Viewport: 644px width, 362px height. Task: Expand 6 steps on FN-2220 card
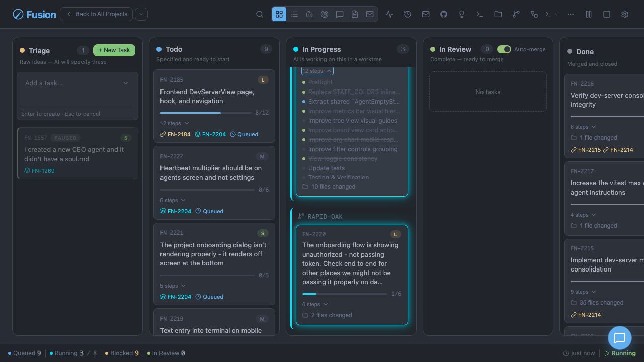pyautogui.click(x=315, y=304)
